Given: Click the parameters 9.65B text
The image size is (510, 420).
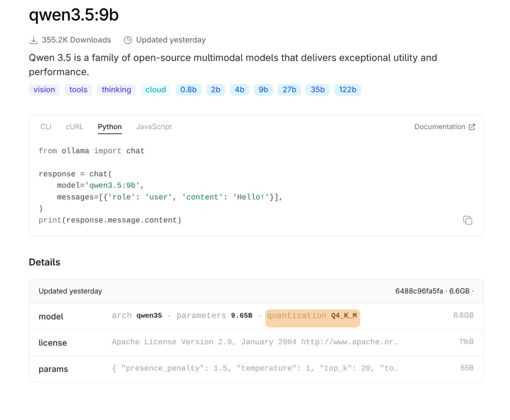Looking at the screenshot, I should click(x=214, y=316).
